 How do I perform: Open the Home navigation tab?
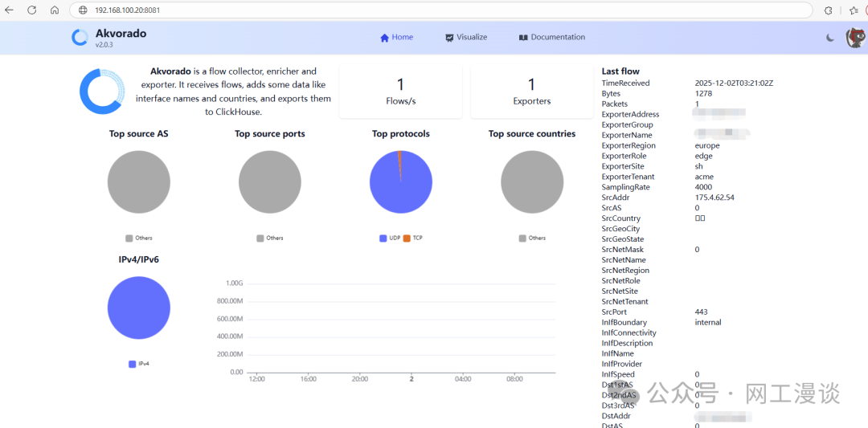396,37
